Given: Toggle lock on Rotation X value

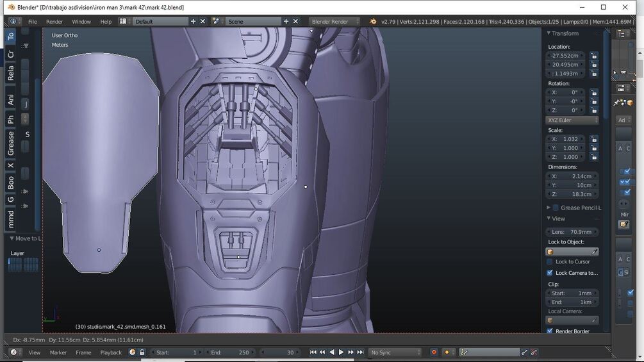Looking at the screenshot, I should coord(593,92).
